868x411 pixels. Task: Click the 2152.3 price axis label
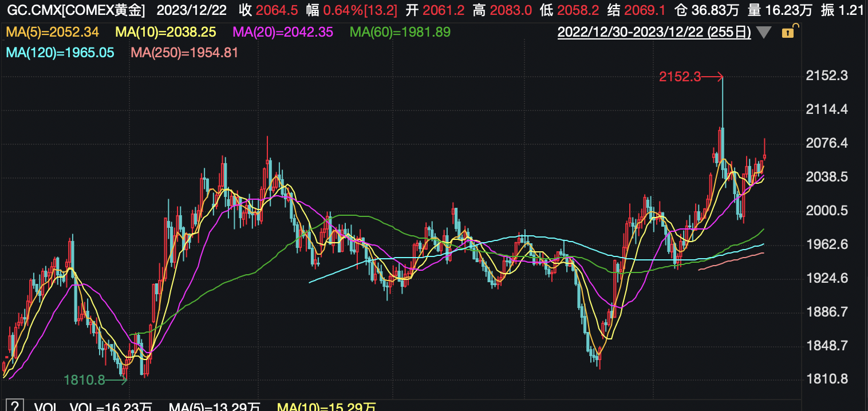(826, 76)
